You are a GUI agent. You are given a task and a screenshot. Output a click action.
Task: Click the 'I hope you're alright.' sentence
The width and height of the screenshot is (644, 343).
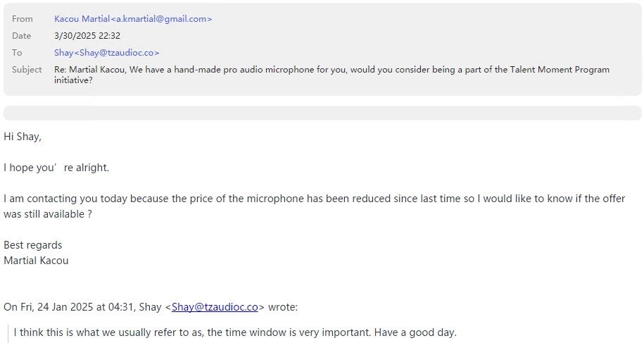(56, 168)
